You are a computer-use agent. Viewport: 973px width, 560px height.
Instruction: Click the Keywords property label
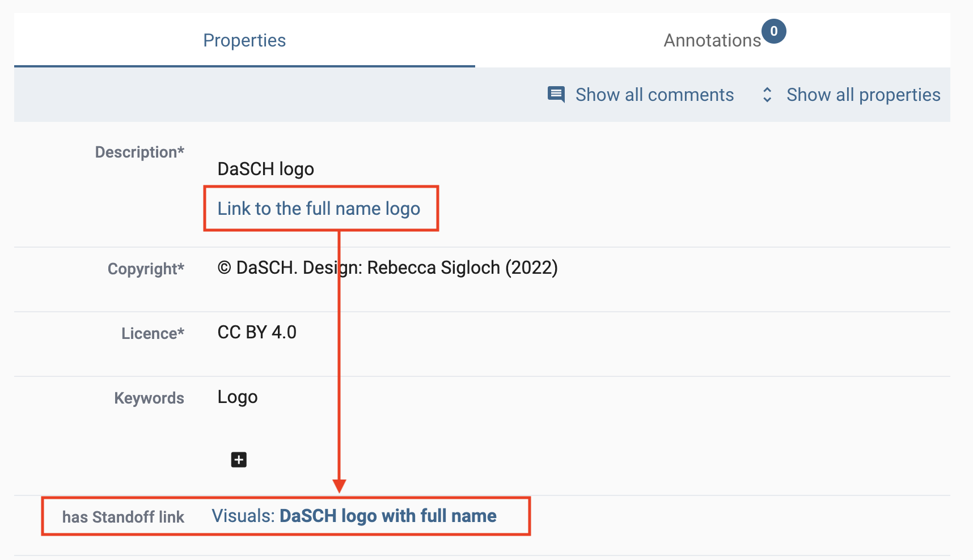(149, 398)
